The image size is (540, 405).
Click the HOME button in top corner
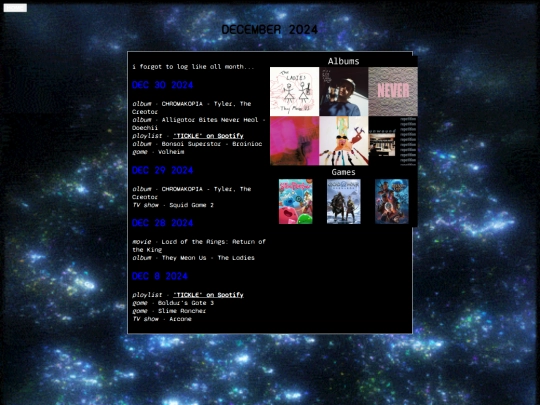tap(15, 8)
